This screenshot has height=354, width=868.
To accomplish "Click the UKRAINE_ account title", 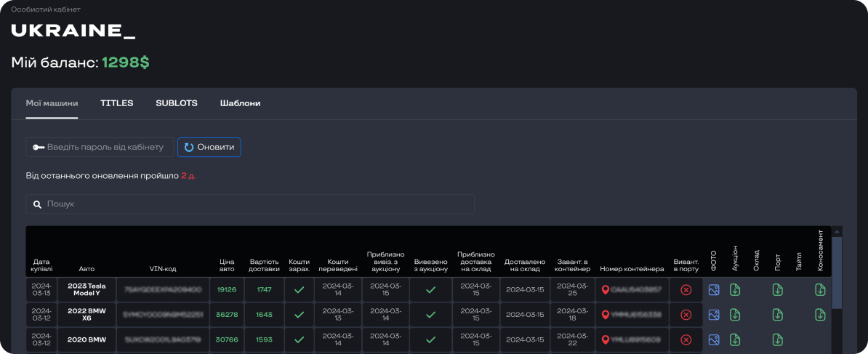I will 73,31.
